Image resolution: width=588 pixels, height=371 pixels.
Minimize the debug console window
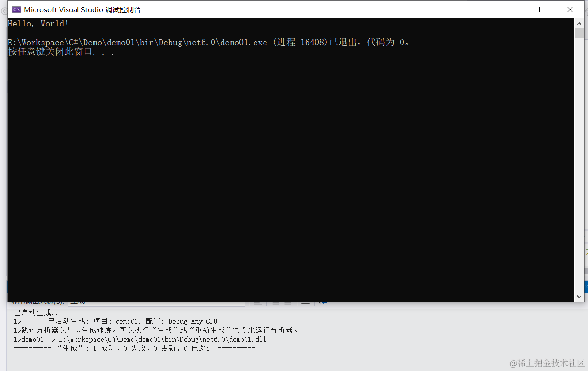[x=515, y=9]
